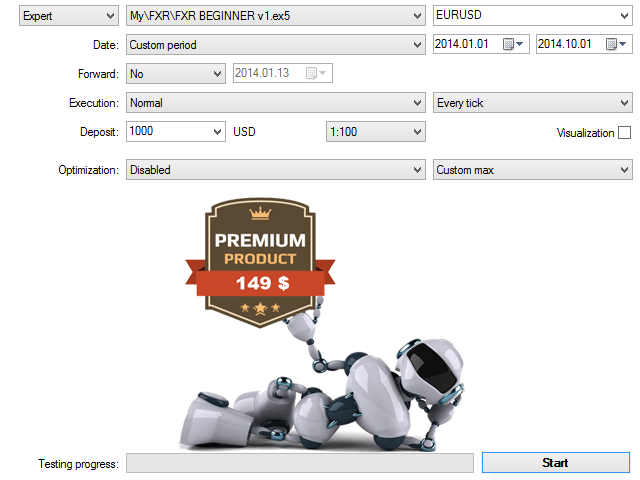Open the Custom period date dropdown
Screen dimensions: 640x480
[x=276, y=44]
